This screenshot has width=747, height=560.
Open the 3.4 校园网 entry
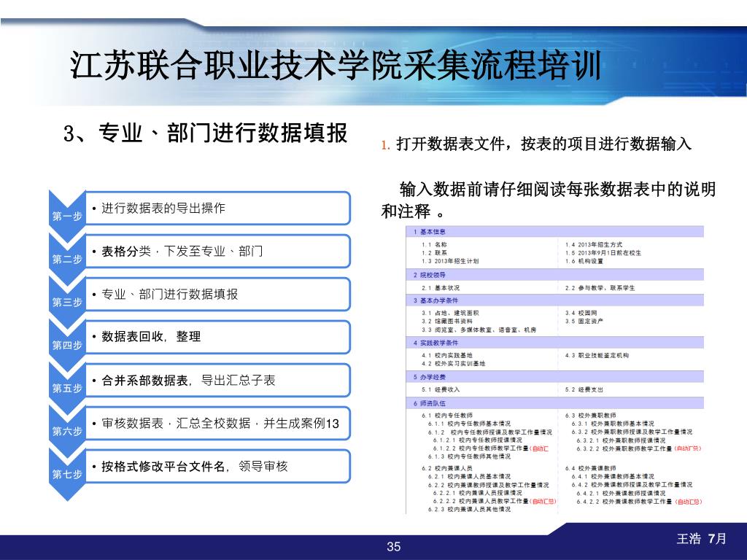(581, 313)
